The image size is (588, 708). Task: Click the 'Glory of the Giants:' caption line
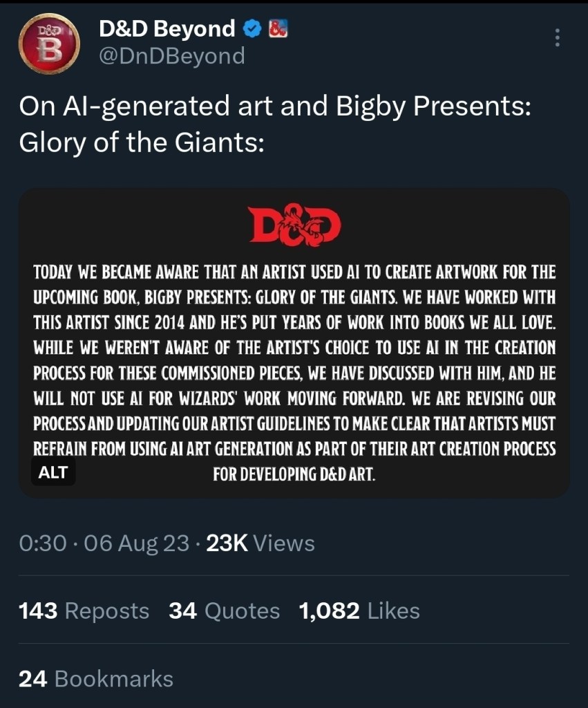[x=141, y=143]
